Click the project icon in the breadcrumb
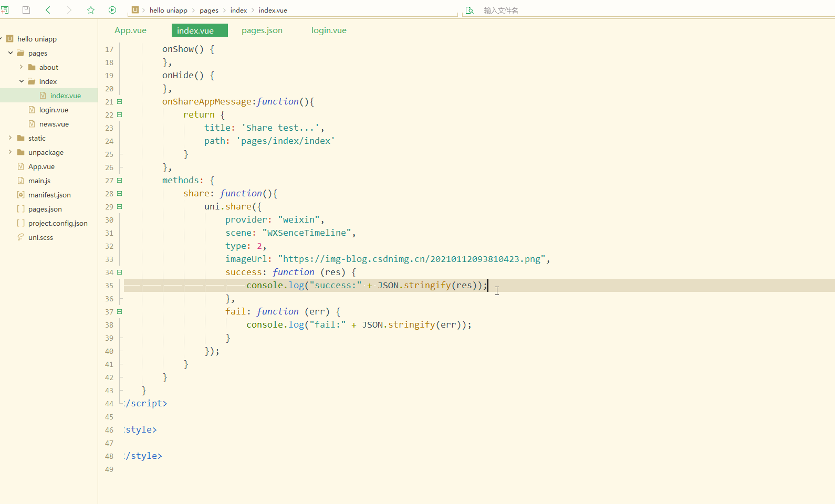Screen dimensions: 835x504 tap(135, 10)
